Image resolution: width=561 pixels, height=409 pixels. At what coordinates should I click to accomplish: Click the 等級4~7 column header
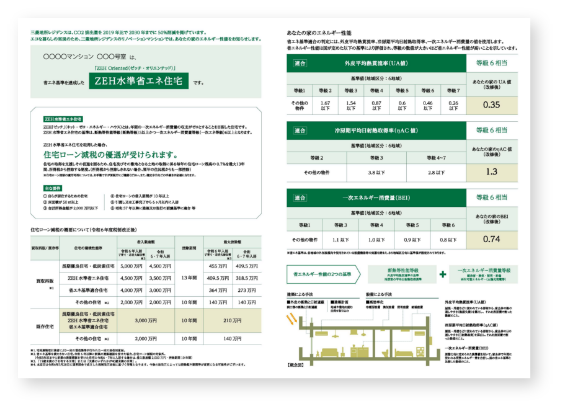pos(436,158)
